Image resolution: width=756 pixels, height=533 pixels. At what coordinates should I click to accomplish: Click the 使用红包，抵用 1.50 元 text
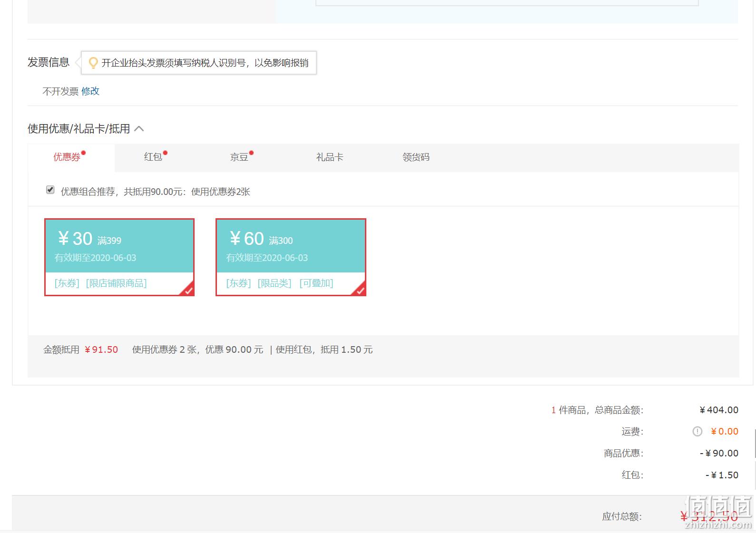tap(324, 350)
